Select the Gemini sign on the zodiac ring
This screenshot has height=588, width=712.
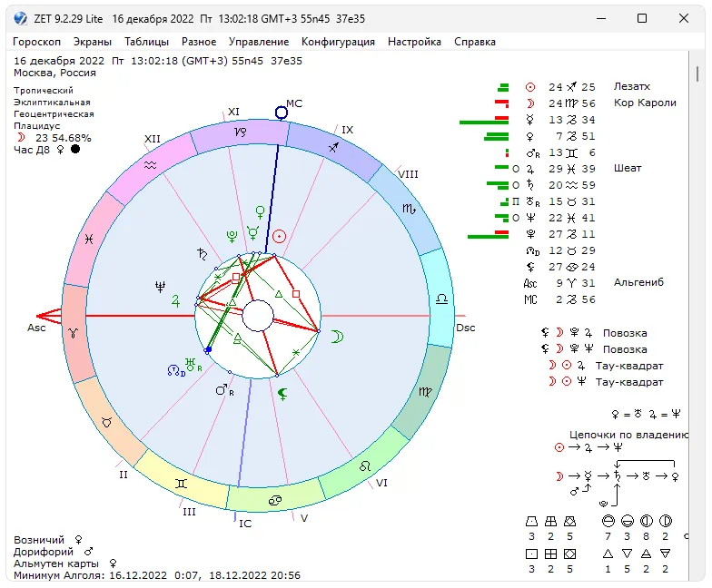[182, 484]
